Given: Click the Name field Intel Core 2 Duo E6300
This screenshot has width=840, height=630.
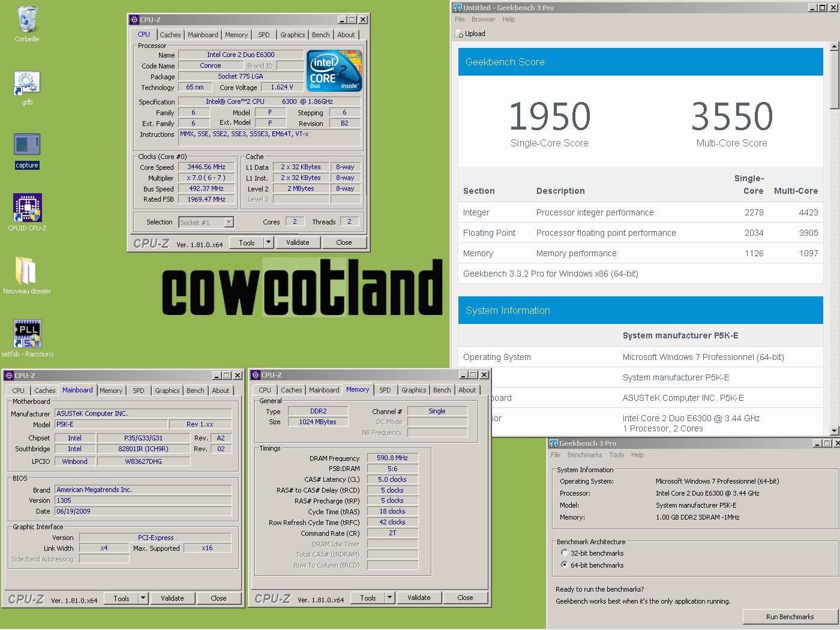Looking at the screenshot, I should (241, 55).
